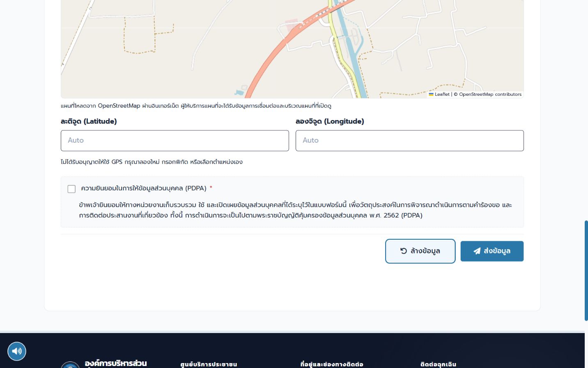Focus the Longitude input field
Screen dimensions: 588x368
(x=410, y=141)
